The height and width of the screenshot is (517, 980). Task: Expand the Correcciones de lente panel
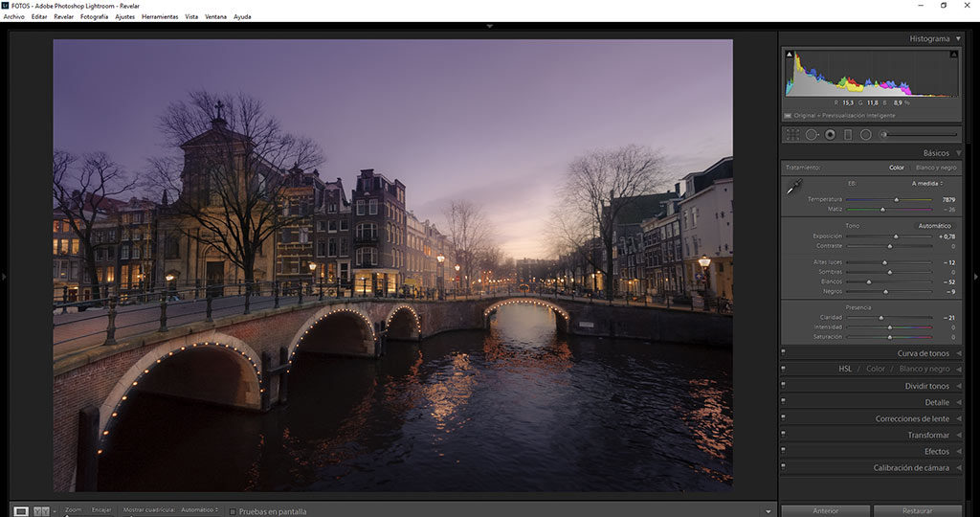pos(959,418)
